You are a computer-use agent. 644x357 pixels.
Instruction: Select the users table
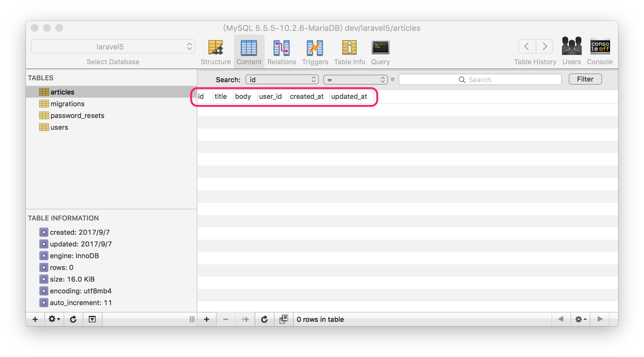click(x=111, y=127)
